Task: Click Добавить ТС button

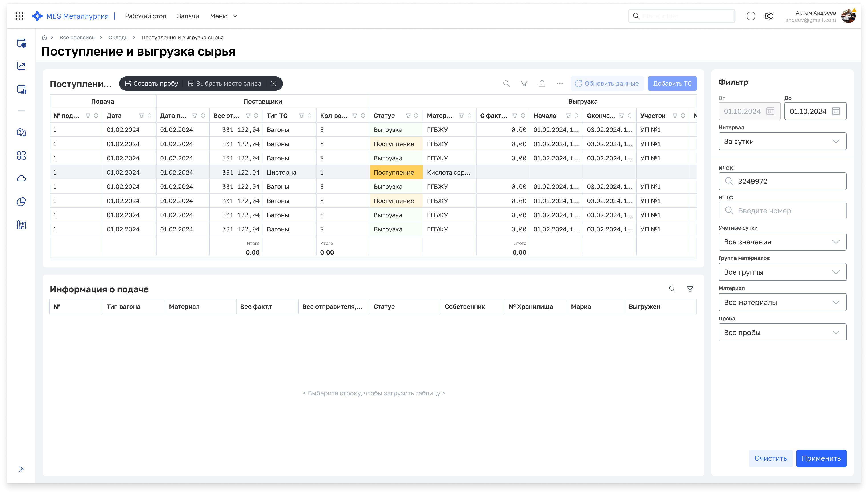Action: click(x=672, y=84)
